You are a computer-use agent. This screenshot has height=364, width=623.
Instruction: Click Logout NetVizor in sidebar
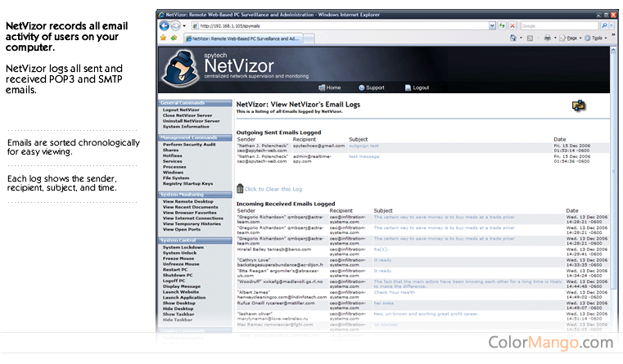tap(181, 110)
